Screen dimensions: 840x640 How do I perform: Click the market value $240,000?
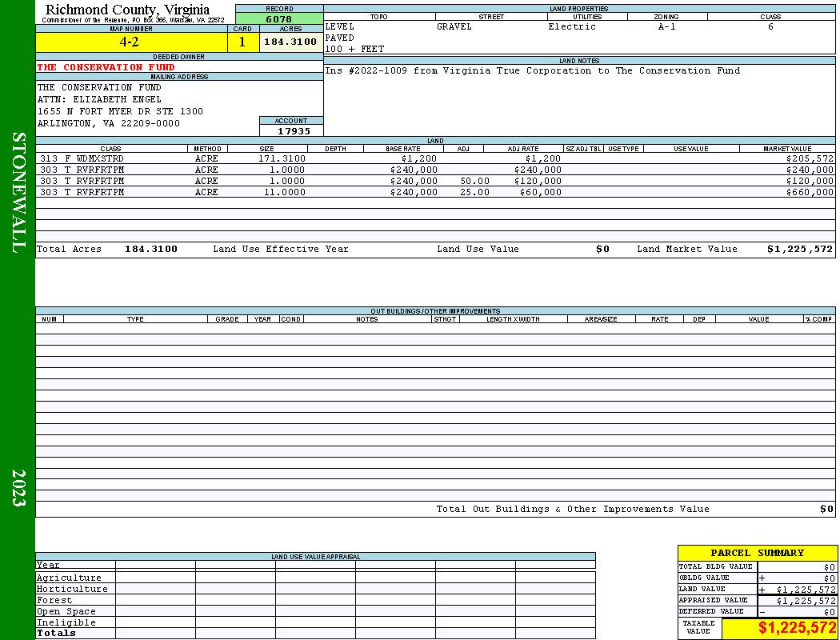[x=810, y=170]
